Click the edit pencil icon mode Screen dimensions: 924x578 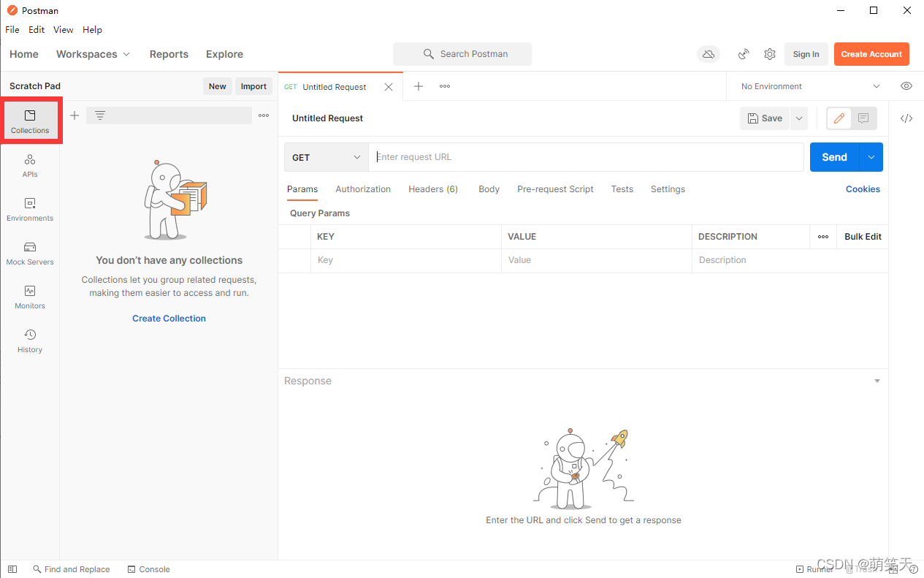(839, 118)
